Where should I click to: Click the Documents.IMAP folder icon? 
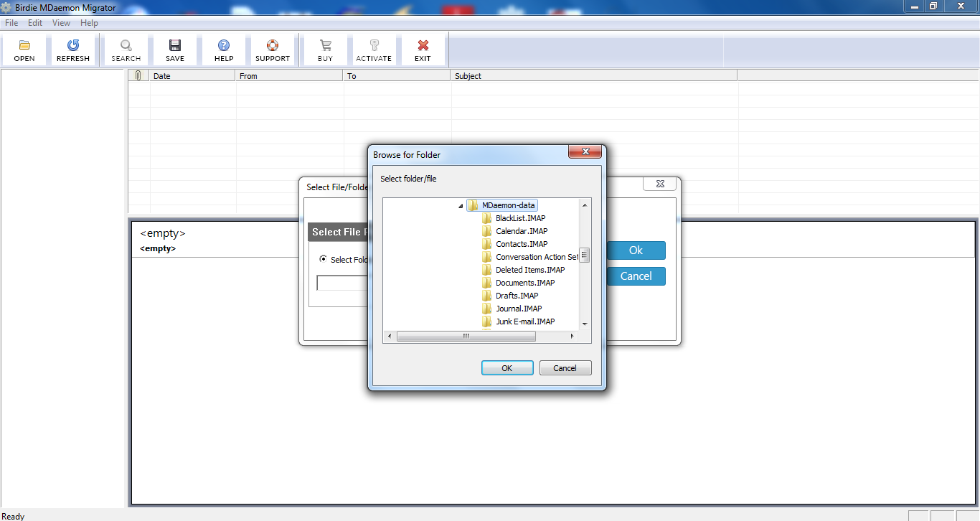pos(487,283)
